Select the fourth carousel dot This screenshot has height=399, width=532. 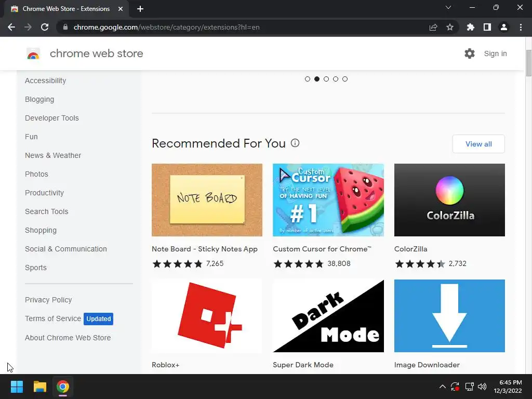point(336,79)
